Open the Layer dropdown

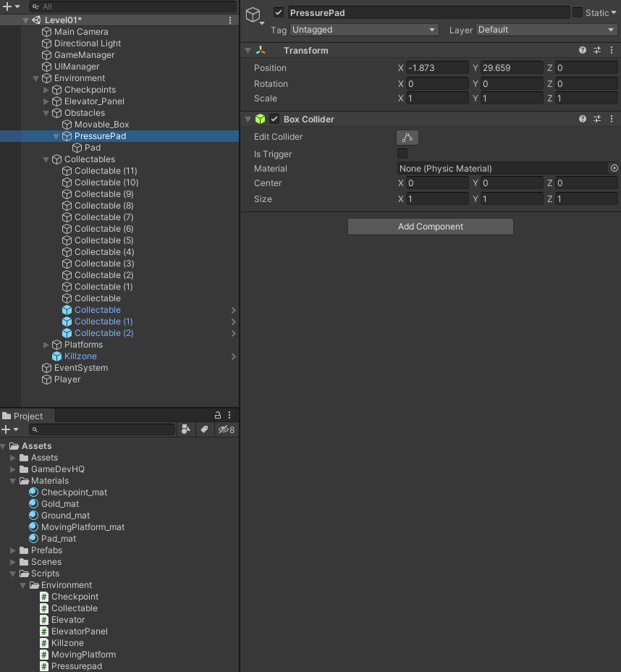tap(546, 30)
